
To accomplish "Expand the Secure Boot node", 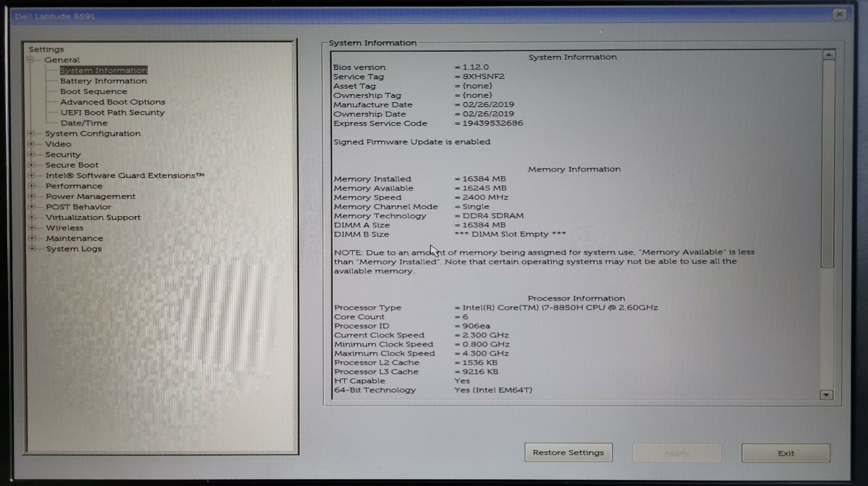I will [x=31, y=165].
